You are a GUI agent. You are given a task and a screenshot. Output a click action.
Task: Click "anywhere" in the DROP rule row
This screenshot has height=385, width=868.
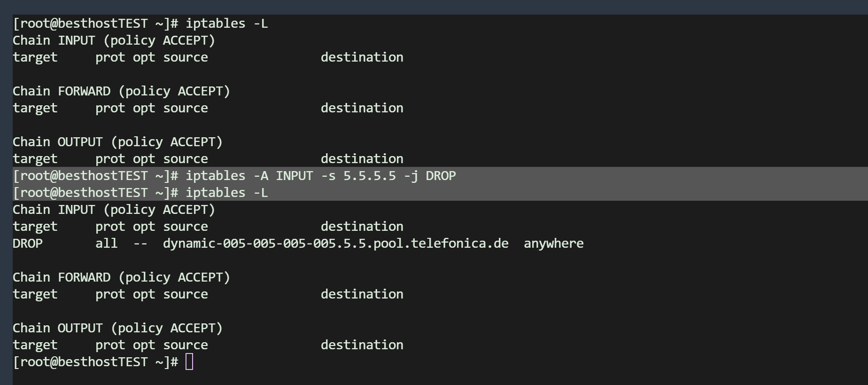point(553,244)
